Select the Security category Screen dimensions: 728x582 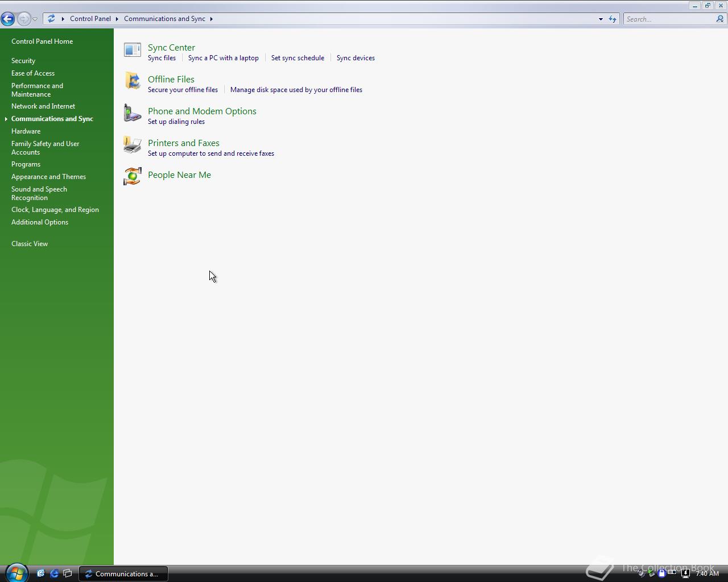coord(23,61)
